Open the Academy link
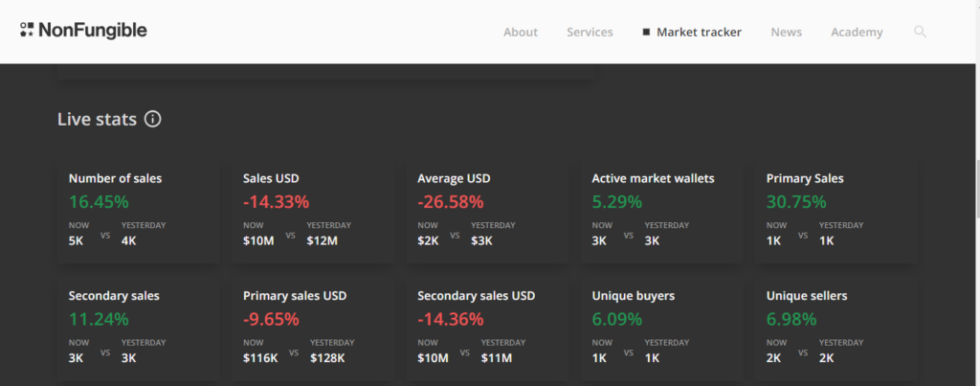The image size is (980, 386). (857, 33)
